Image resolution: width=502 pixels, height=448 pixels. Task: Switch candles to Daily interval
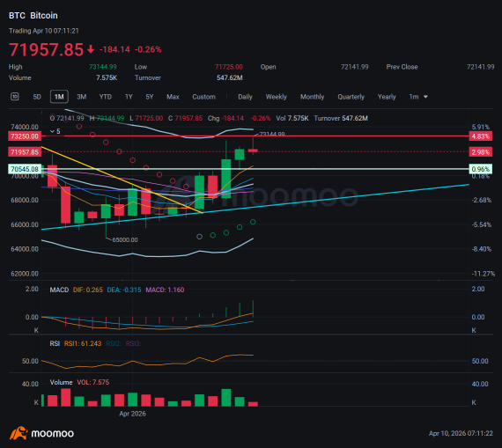point(245,97)
